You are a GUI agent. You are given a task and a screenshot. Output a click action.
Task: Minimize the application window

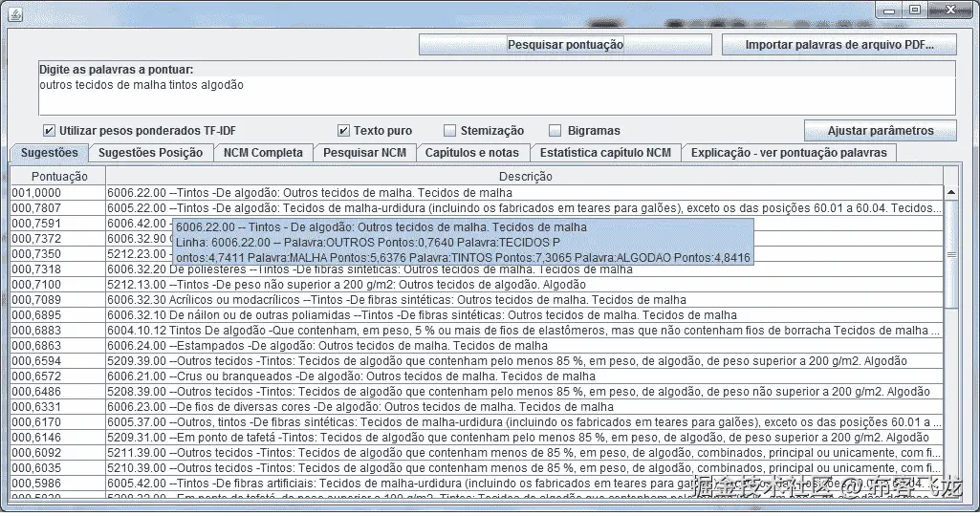click(x=889, y=10)
